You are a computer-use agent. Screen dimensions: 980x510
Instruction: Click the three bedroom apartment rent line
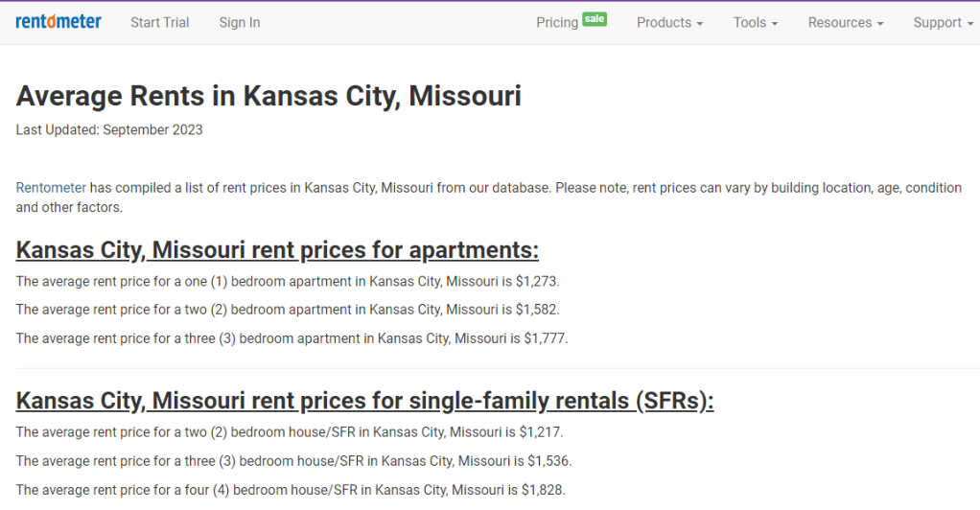point(292,338)
